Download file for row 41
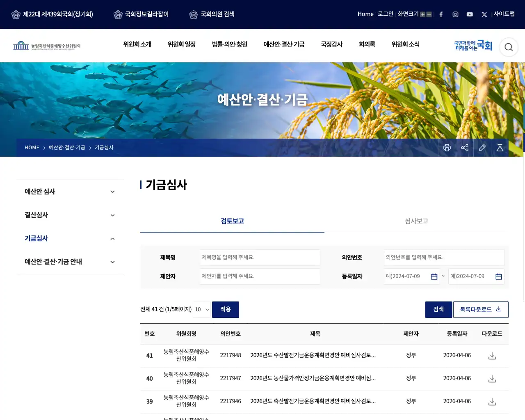The height and width of the screenshot is (420, 525). pos(492,356)
